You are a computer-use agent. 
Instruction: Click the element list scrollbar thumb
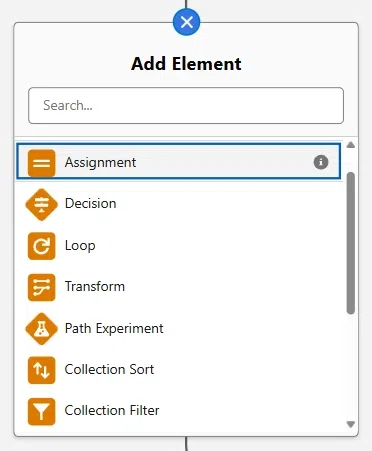[350, 243]
